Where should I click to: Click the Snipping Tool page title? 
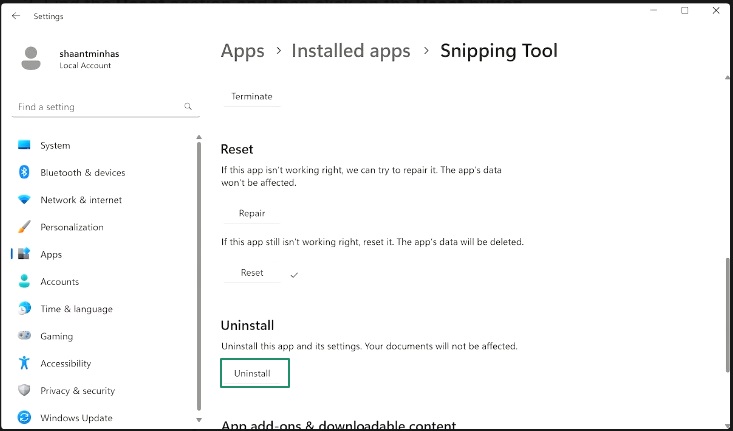tap(499, 50)
